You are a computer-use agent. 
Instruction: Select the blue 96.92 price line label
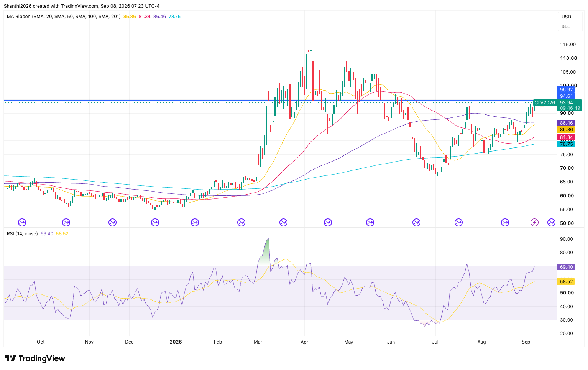566,90
